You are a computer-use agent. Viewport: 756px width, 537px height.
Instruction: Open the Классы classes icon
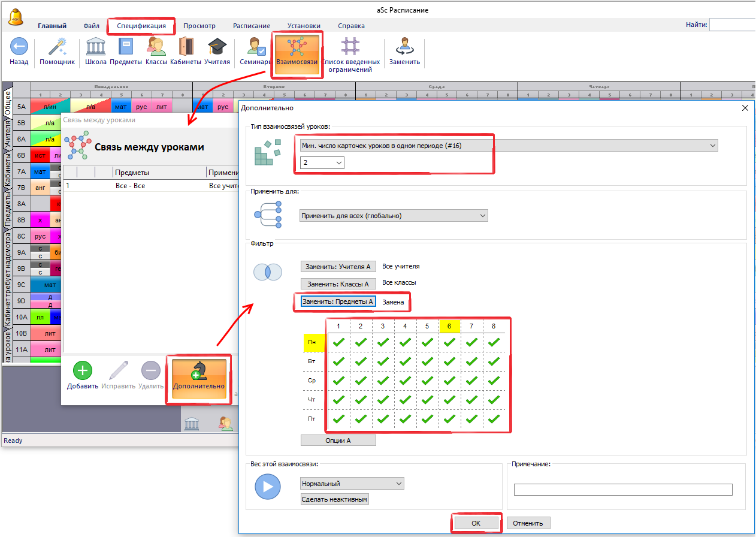[156, 47]
